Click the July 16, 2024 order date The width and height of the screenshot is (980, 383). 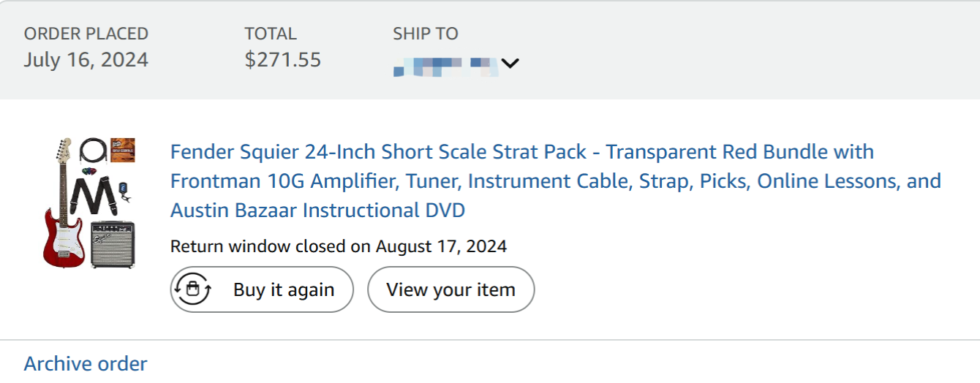click(x=86, y=59)
